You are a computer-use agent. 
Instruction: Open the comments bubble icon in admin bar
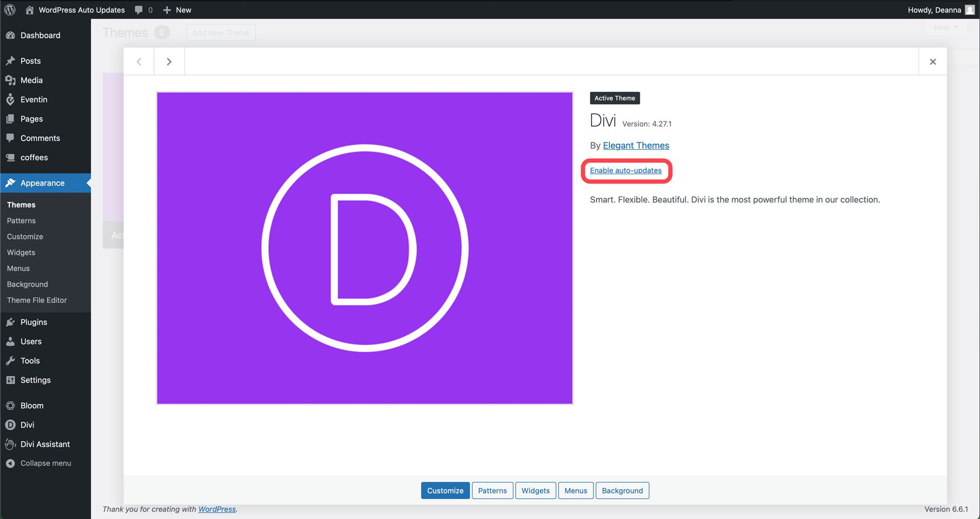pyautogui.click(x=139, y=10)
